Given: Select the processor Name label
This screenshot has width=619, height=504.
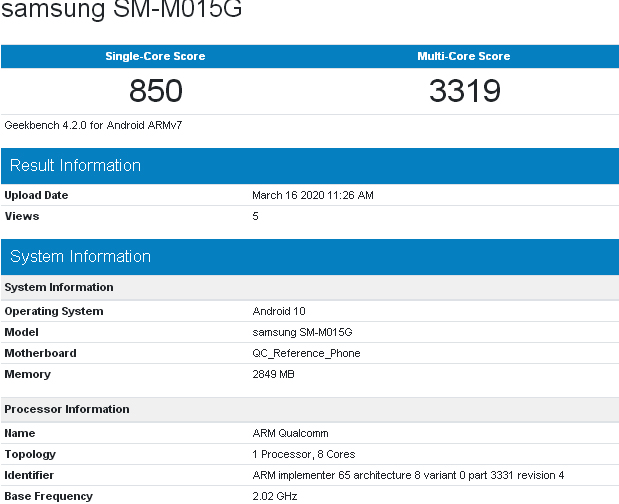Looking at the screenshot, I should [x=20, y=433].
